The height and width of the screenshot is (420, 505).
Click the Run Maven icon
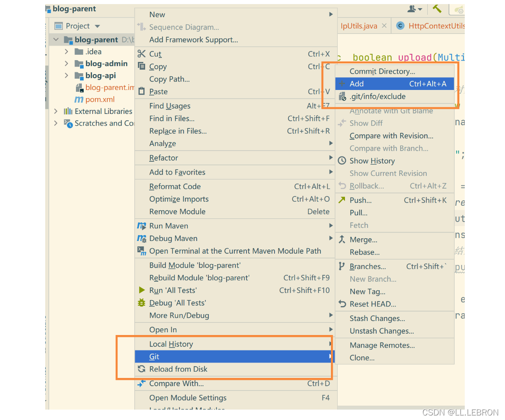[x=142, y=226]
